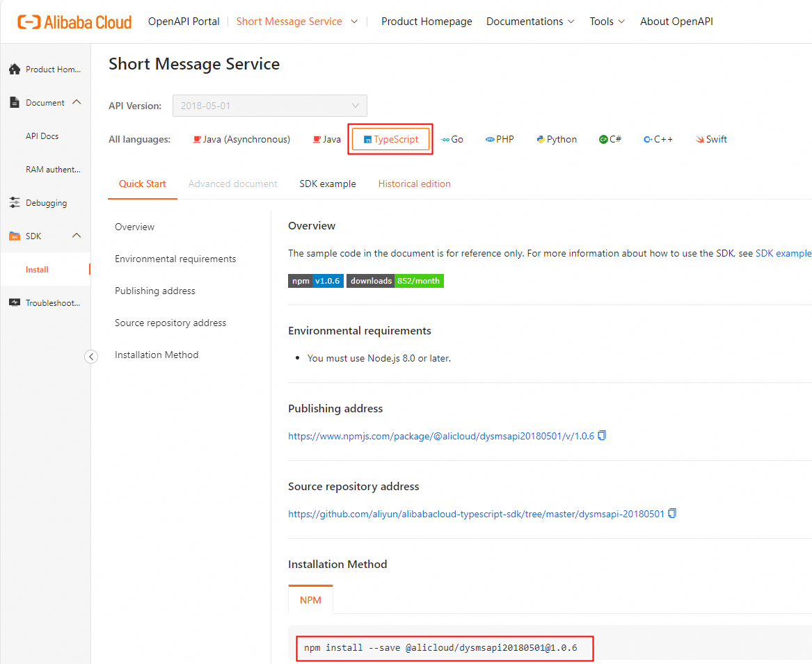Jump to Publishing address in the outline
Viewport: 812px width, 664px height.
click(155, 291)
